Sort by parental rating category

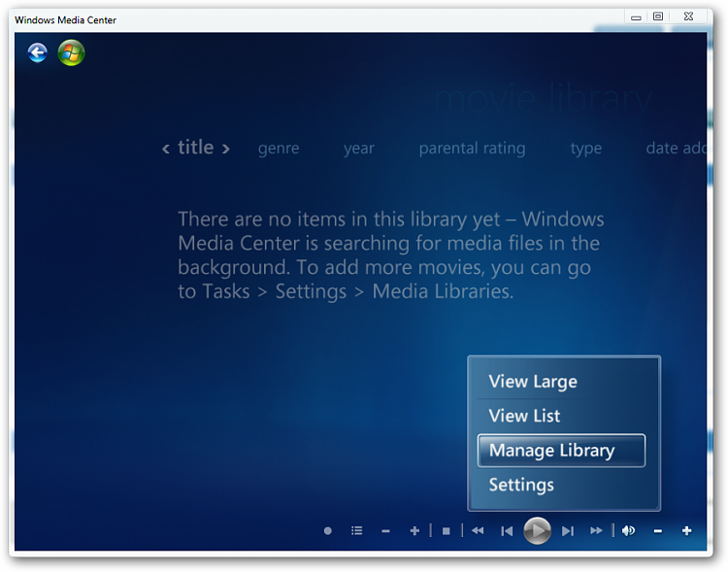(472, 149)
